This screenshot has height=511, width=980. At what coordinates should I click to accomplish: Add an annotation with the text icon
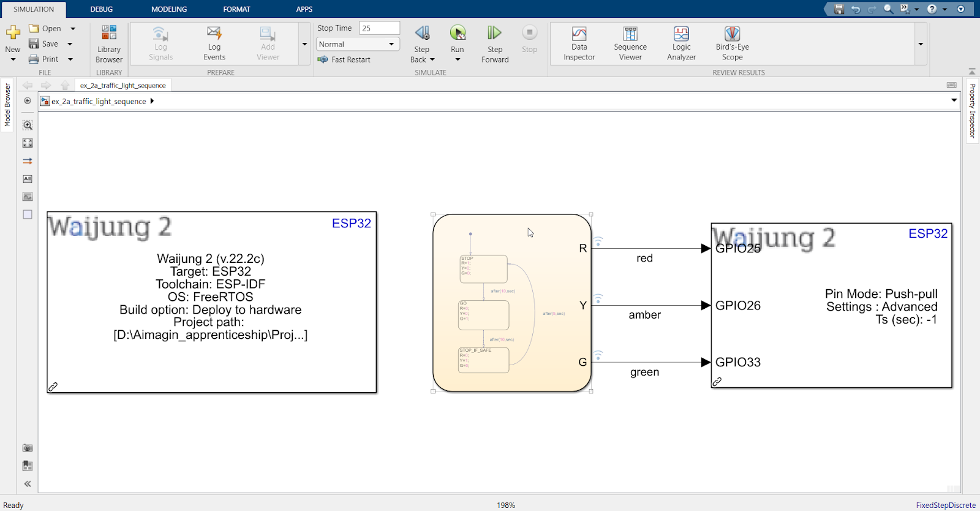click(x=28, y=179)
